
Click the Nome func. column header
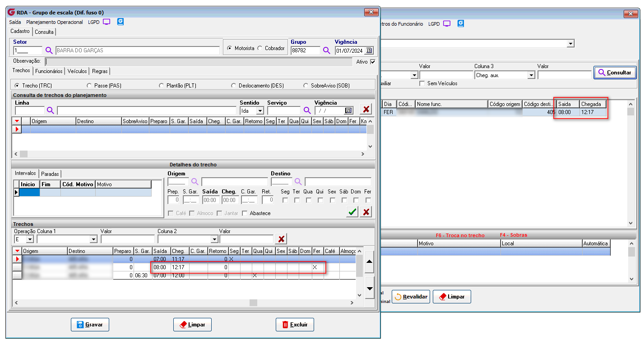[452, 104]
